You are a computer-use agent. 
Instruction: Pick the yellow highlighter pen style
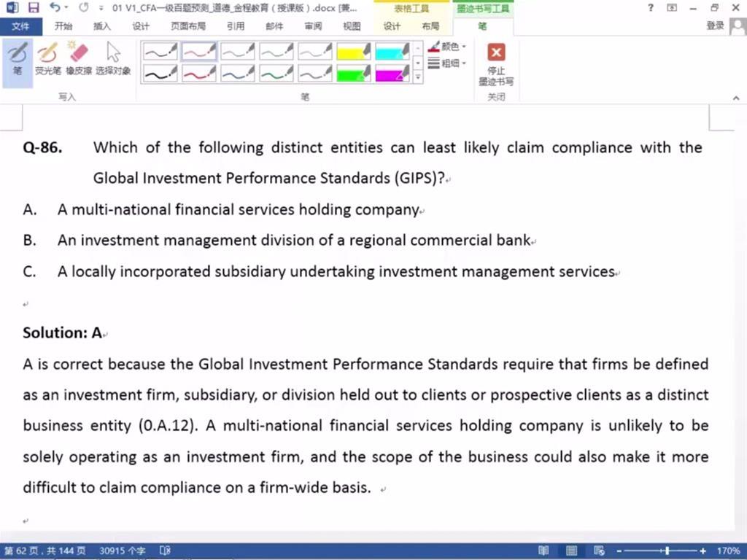(x=354, y=51)
